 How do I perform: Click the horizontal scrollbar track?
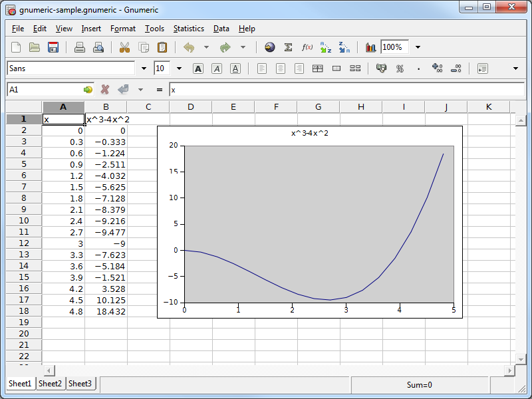(279, 370)
